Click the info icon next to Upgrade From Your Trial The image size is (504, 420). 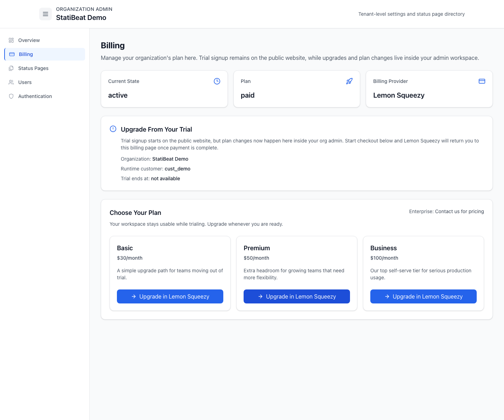pyautogui.click(x=113, y=129)
